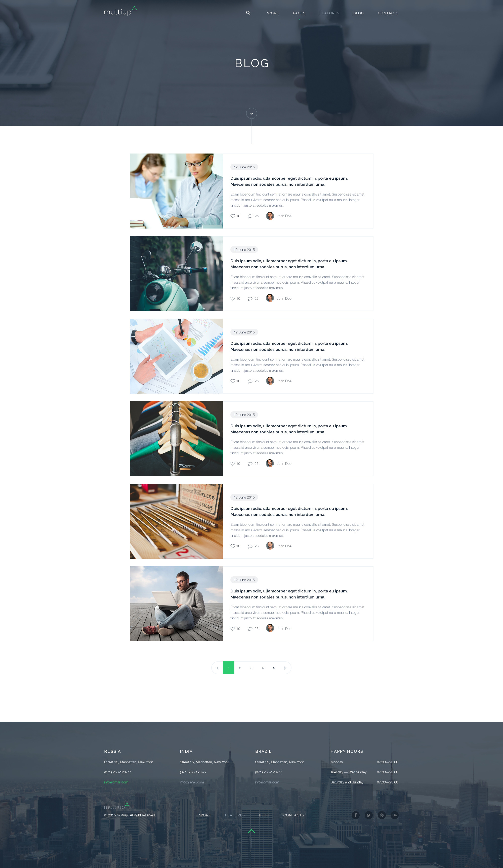503x868 pixels.
Task: Click the green back-to-top arrow in footer
Action: tap(251, 831)
